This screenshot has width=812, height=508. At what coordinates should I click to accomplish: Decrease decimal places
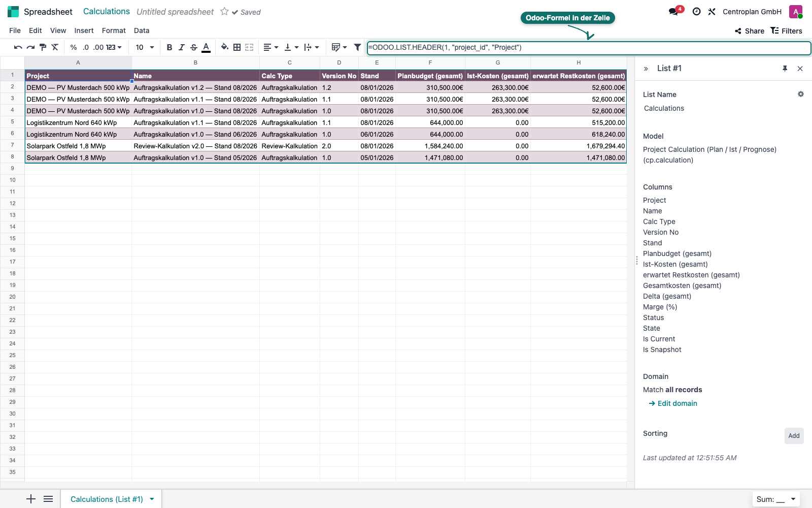pyautogui.click(x=86, y=47)
